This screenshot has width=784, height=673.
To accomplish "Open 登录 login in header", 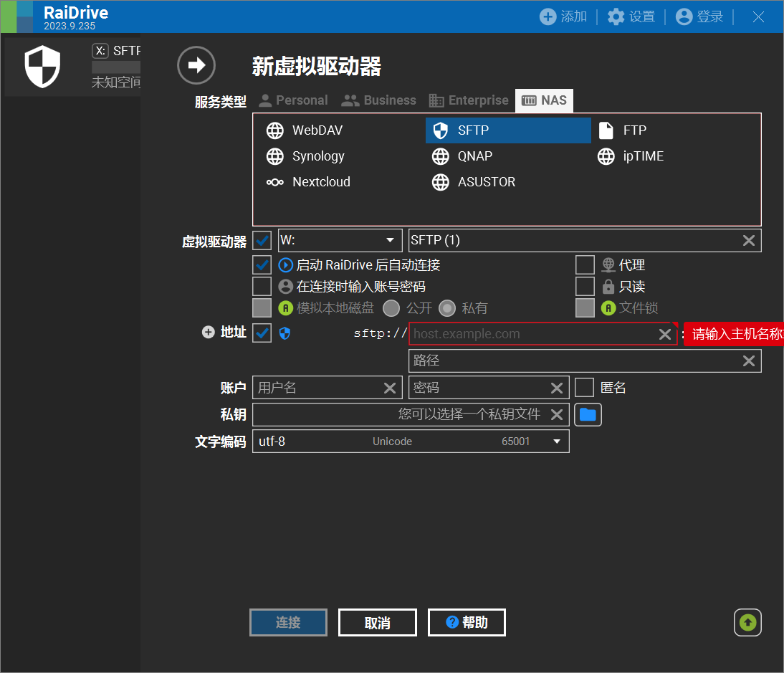I will pos(699,16).
